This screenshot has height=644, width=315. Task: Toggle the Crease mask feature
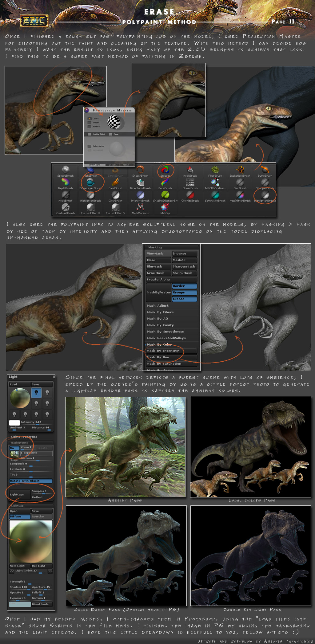(x=184, y=299)
